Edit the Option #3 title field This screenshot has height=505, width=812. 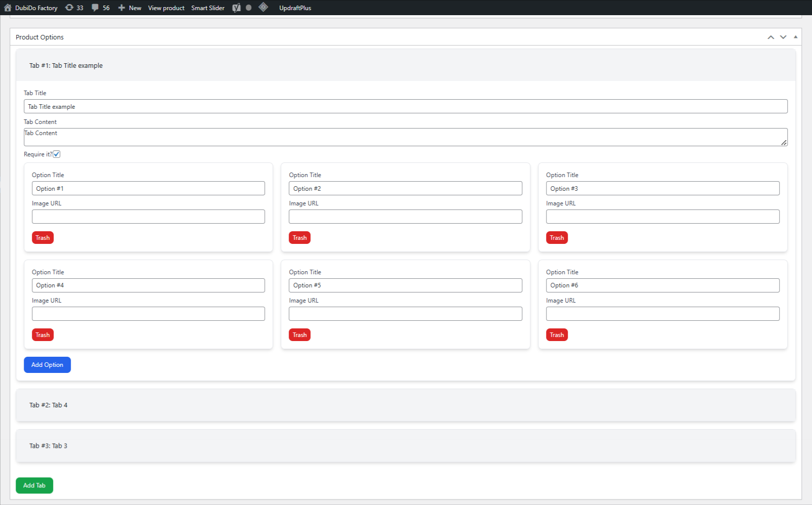click(663, 188)
